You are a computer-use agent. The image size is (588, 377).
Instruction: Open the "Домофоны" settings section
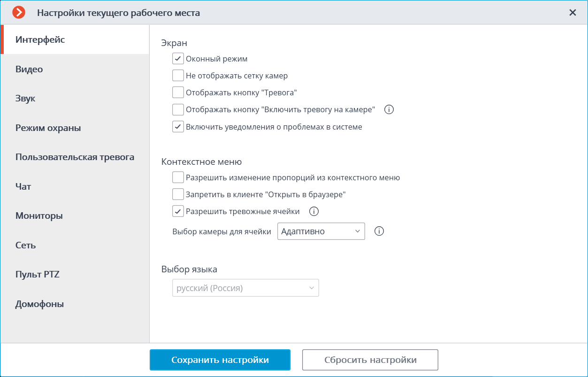click(x=39, y=304)
